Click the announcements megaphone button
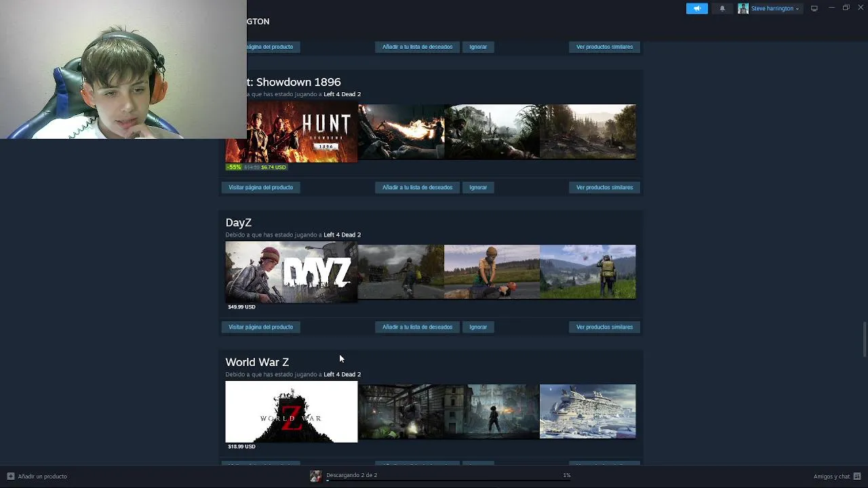This screenshot has height=488, width=868. 696,8
